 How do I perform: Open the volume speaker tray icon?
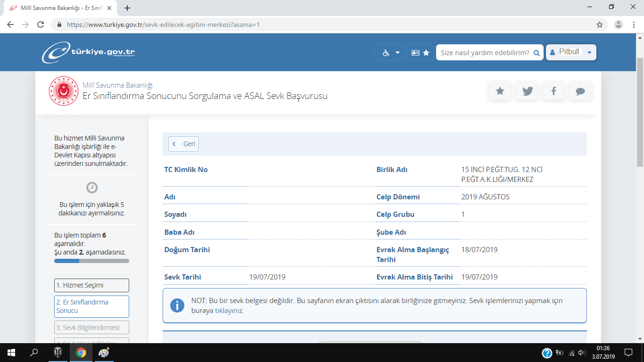583,353
